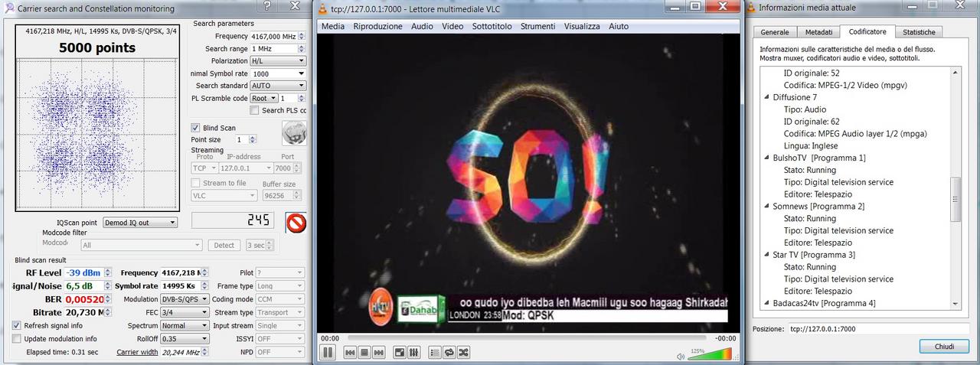
Task: Collapse Diffusione 7 tree node
Action: click(767, 97)
